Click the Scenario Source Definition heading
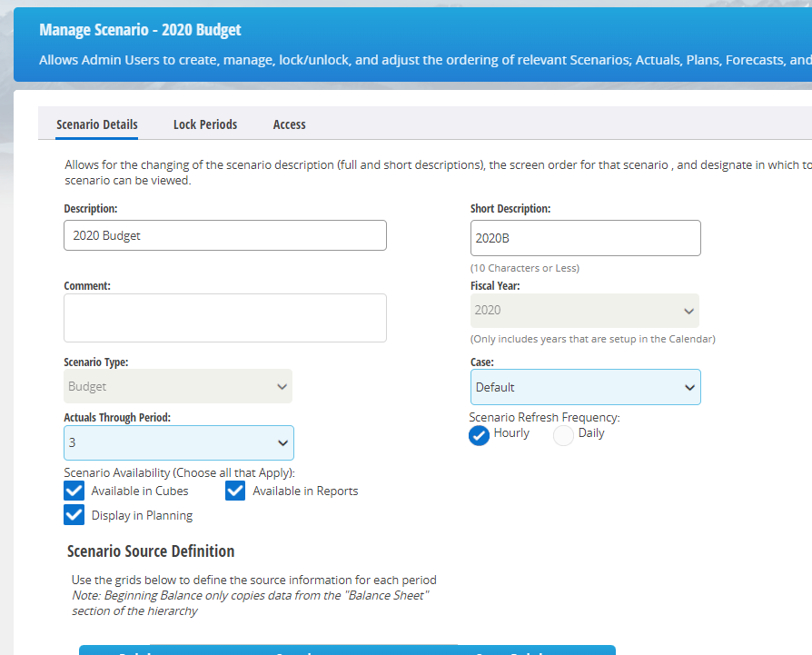Image resolution: width=812 pixels, height=655 pixels. pos(151,551)
